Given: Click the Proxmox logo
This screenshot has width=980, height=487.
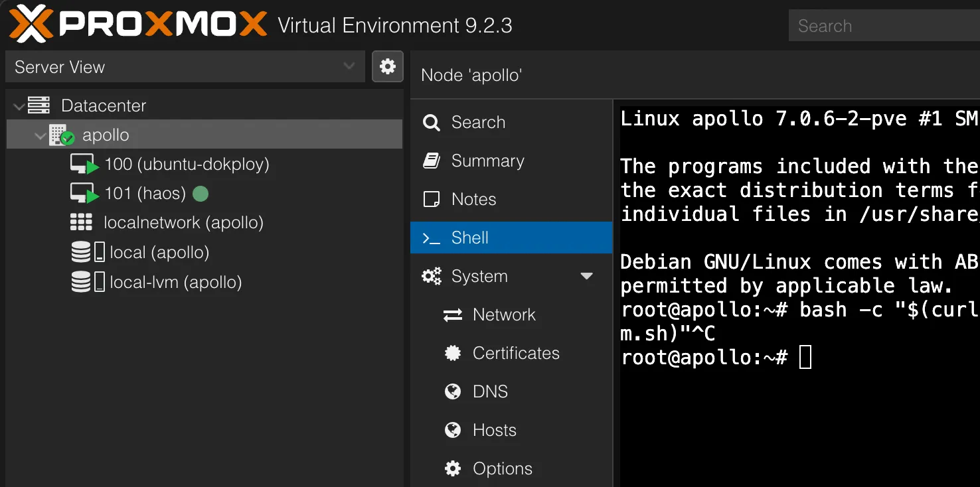Looking at the screenshot, I should coord(138,24).
